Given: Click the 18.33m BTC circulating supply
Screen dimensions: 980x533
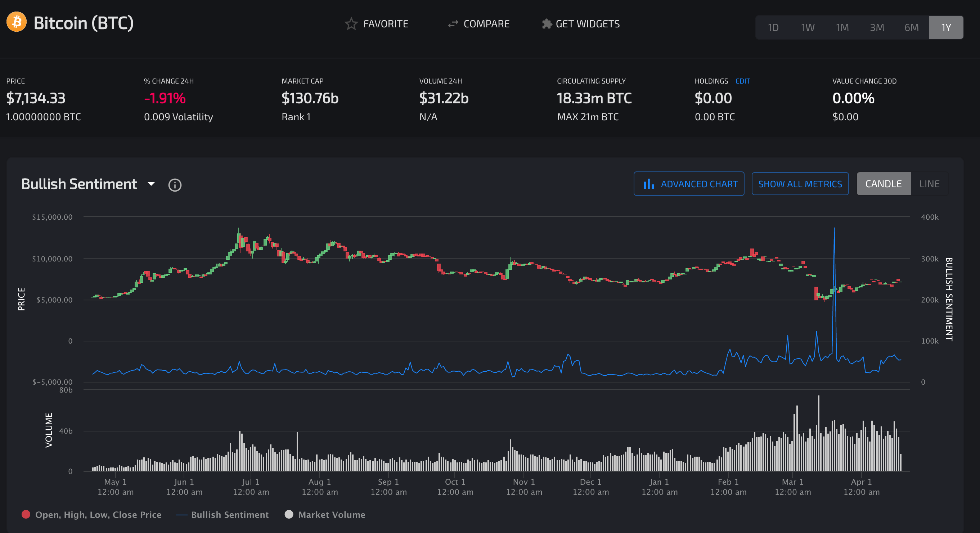Looking at the screenshot, I should tap(594, 98).
